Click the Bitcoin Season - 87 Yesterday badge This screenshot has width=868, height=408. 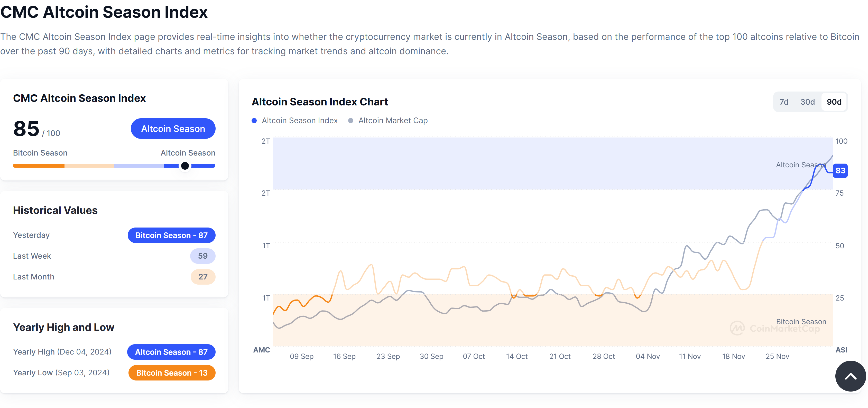coord(171,235)
